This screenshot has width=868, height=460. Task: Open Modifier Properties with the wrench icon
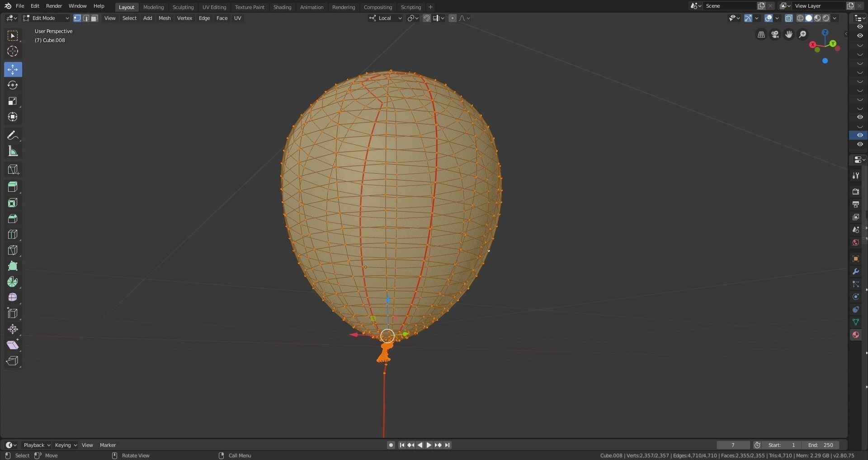pos(856,271)
